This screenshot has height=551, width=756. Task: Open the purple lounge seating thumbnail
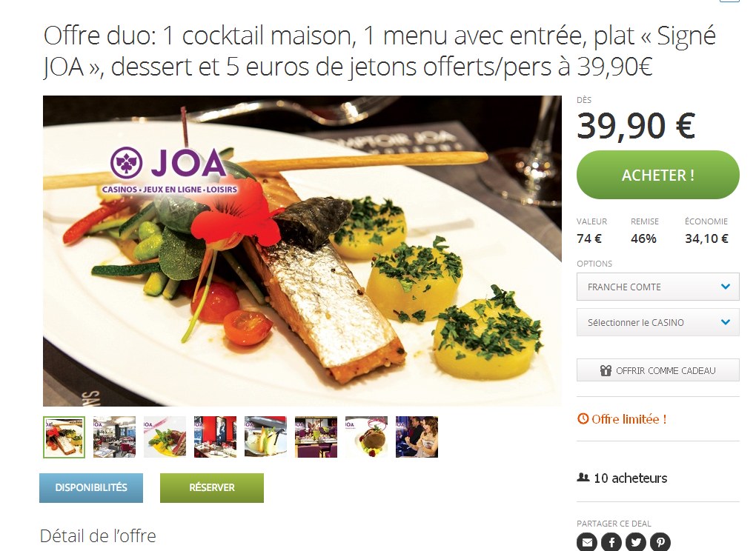(316, 437)
